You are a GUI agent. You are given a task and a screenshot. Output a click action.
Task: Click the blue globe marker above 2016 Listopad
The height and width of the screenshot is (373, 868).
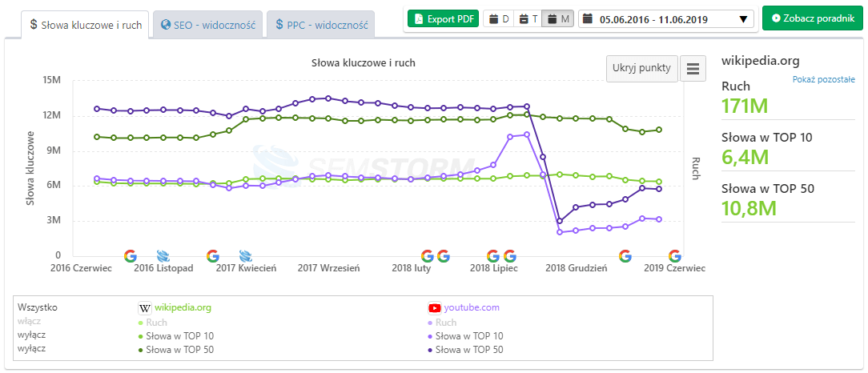pyautogui.click(x=163, y=256)
